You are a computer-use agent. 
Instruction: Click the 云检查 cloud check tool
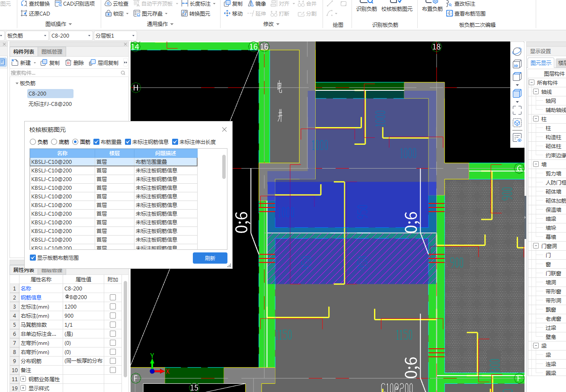[117, 3]
